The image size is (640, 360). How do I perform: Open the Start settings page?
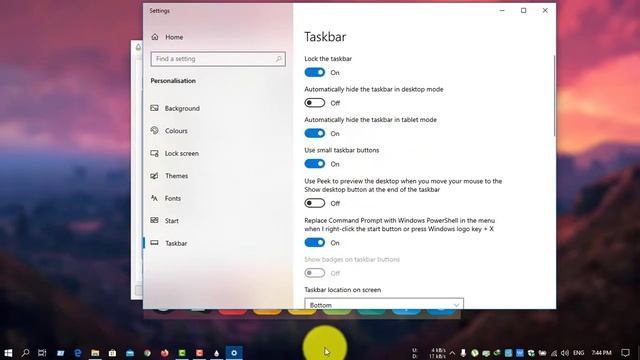(171, 221)
